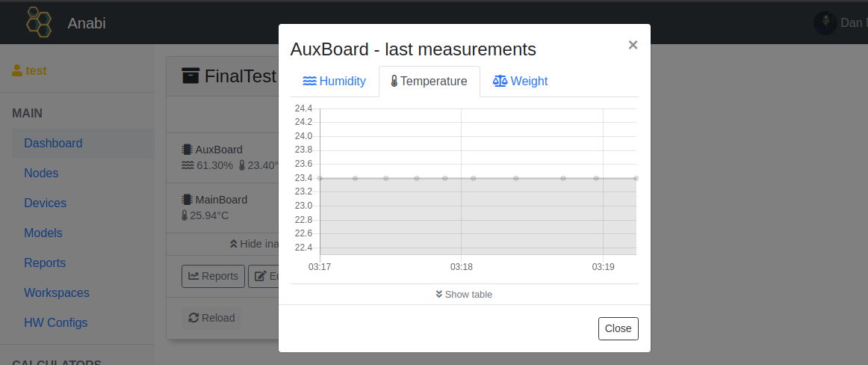Switch to the Humidity tab
The width and height of the screenshot is (868, 365).
[334, 82]
